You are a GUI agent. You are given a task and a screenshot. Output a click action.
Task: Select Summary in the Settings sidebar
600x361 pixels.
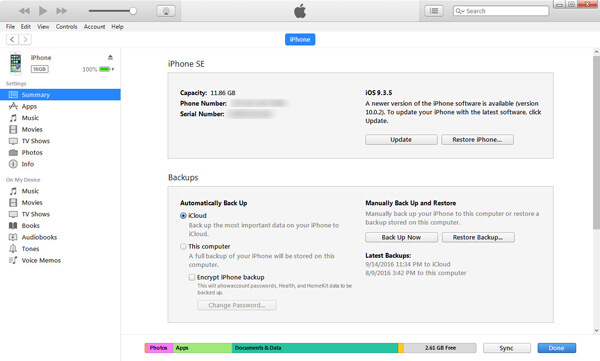point(60,95)
